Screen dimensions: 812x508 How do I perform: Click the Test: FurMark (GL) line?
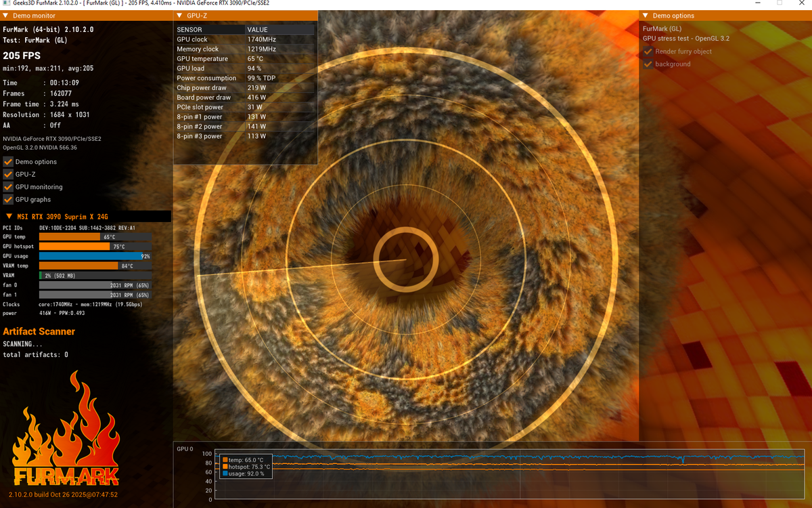(35, 40)
